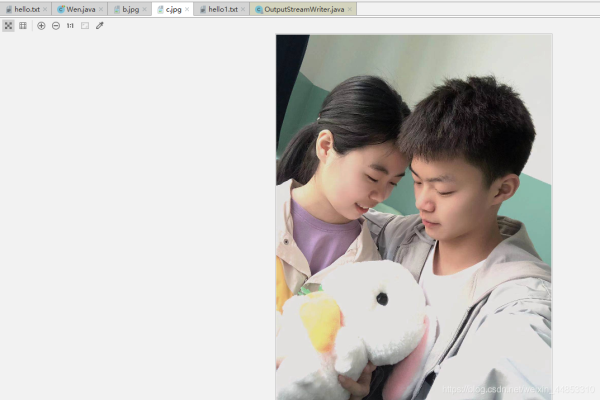The height and width of the screenshot is (400, 600).
Task: Click the zoom out icon
Action: click(x=56, y=25)
